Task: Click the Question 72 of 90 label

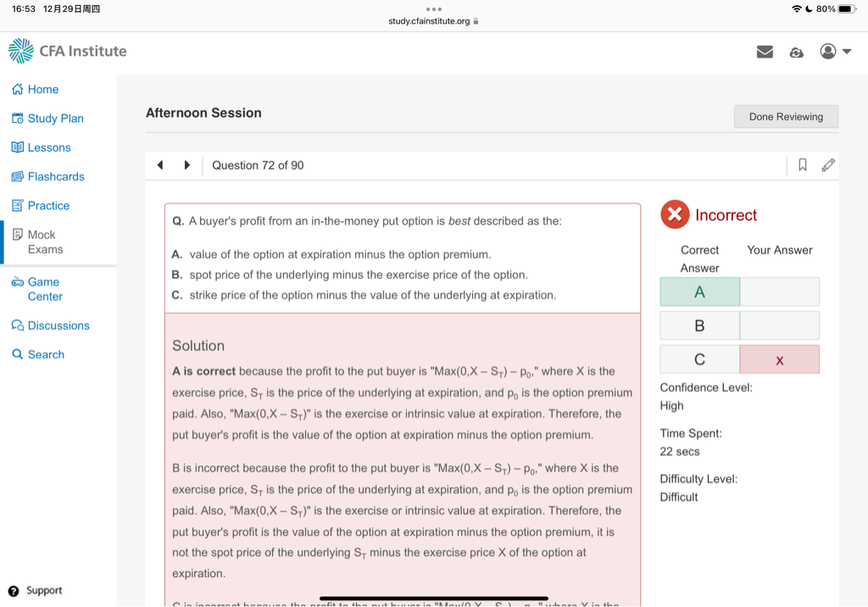Action: click(258, 165)
